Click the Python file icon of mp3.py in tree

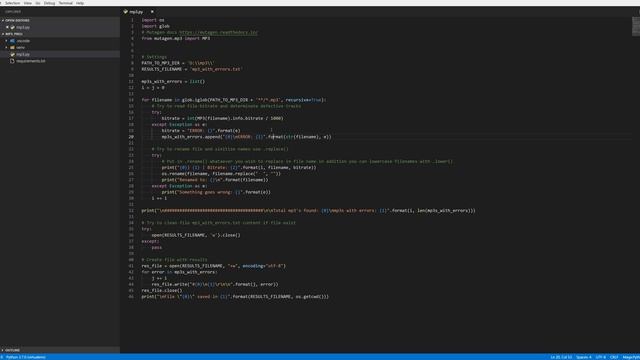(x=12, y=54)
